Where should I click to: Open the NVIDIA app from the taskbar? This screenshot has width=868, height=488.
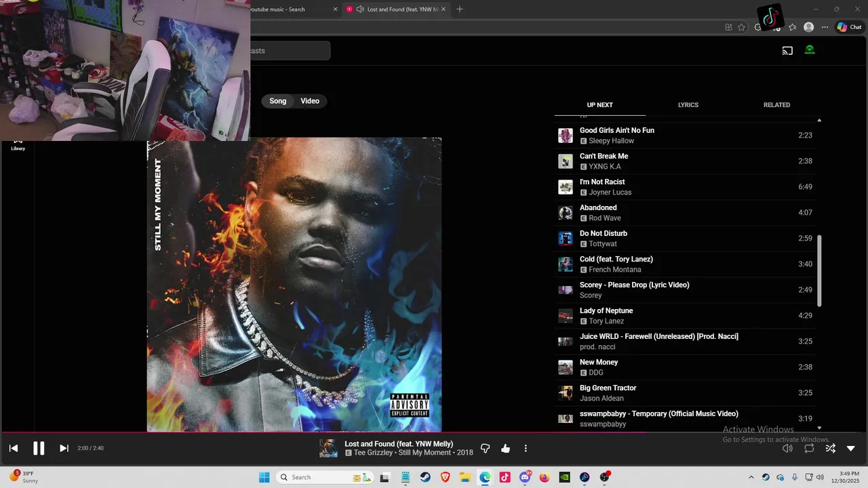pos(564,477)
